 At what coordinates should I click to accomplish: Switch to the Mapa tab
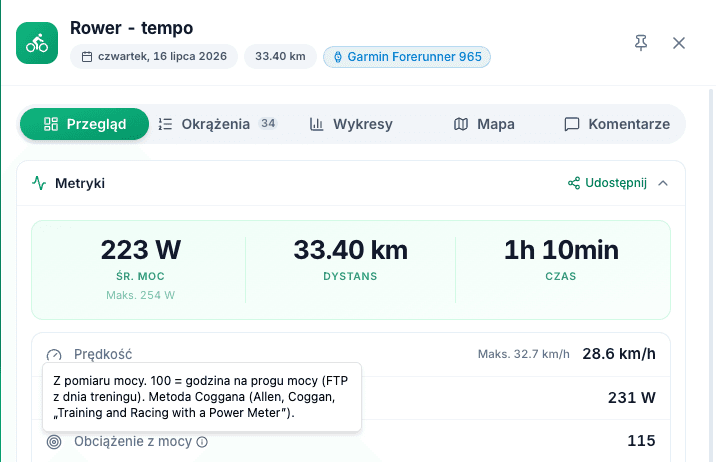pyautogui.click(x=484, y=124)
